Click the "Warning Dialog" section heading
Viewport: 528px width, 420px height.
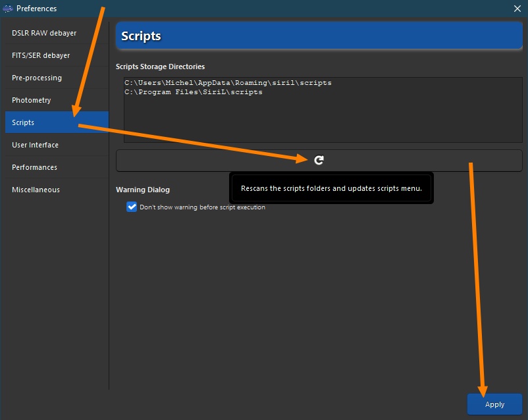coord(143,190)
